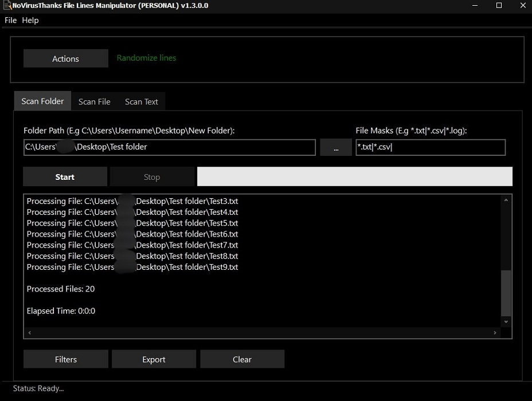
Task: Clear the log output
Action: coord(242,359)
